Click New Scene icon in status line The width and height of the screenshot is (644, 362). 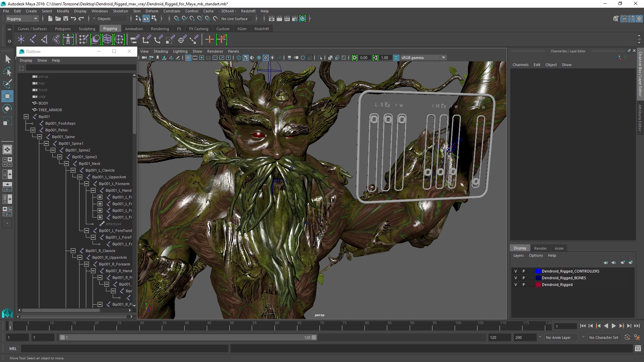pyautogui.click(x=50, y=19)
